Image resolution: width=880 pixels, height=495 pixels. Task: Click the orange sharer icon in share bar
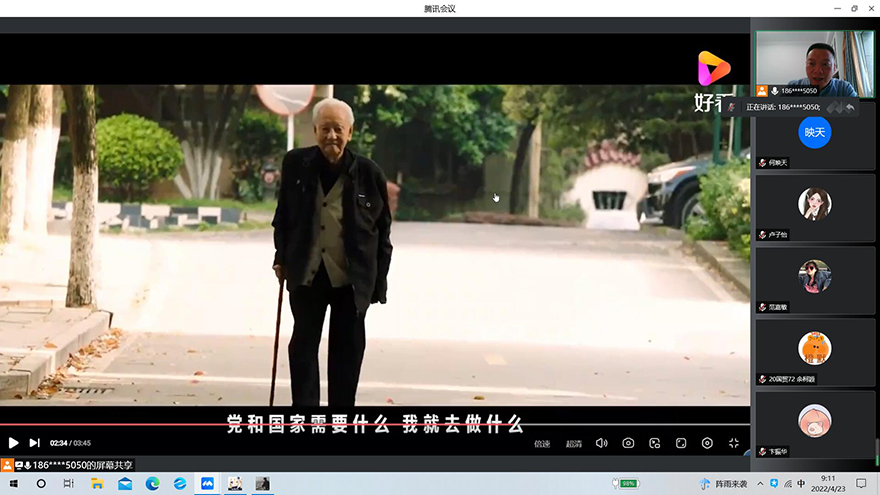coord(7,465)
